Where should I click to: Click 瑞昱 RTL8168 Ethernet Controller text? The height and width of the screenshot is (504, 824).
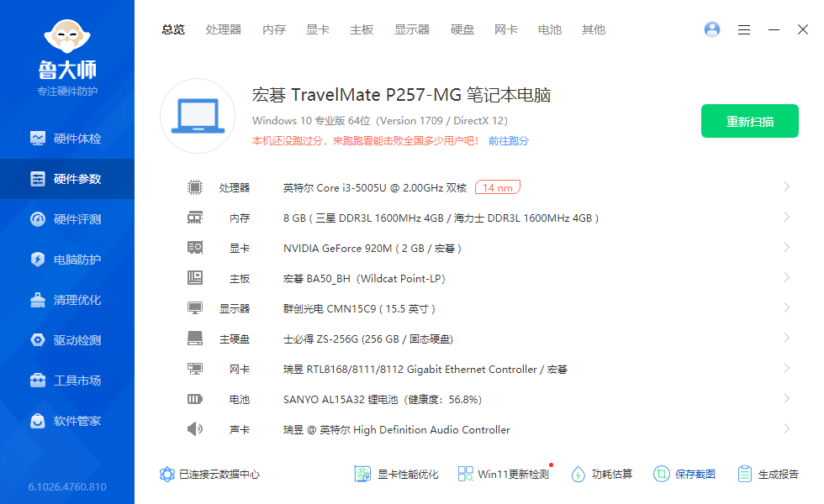[425, 370]
